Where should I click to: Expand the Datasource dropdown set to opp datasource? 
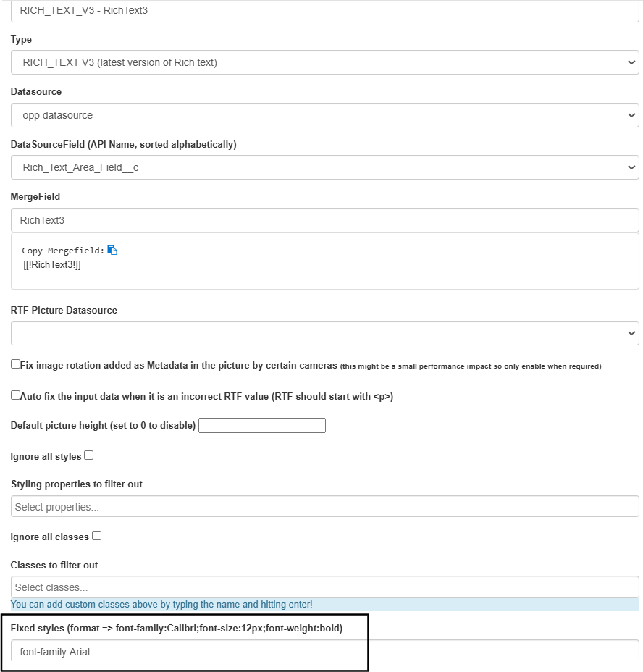click(325, 115)
